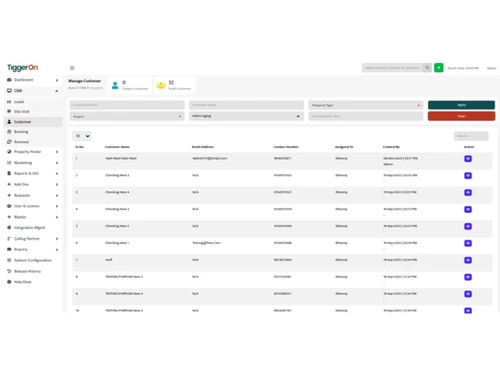The width and height of the screenshot is (500, 375).
Task: Click the Total Customer group icon
Action: tap(161, 85)
